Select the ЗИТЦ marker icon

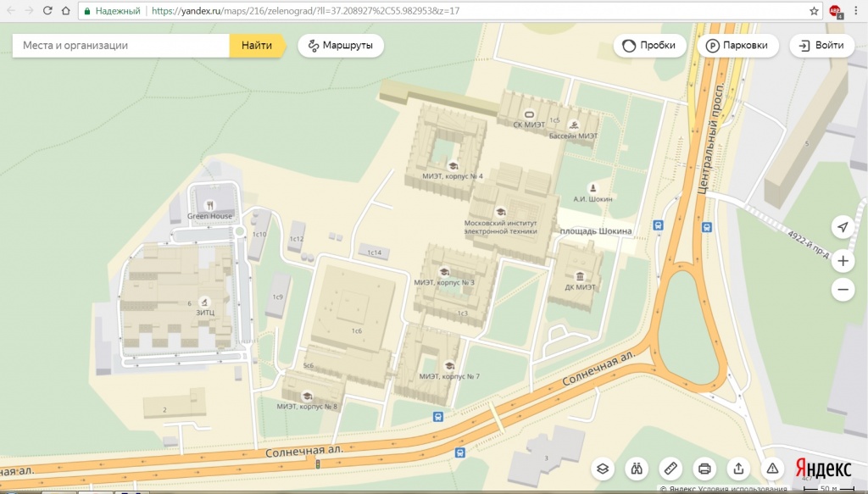coord(205,302)
